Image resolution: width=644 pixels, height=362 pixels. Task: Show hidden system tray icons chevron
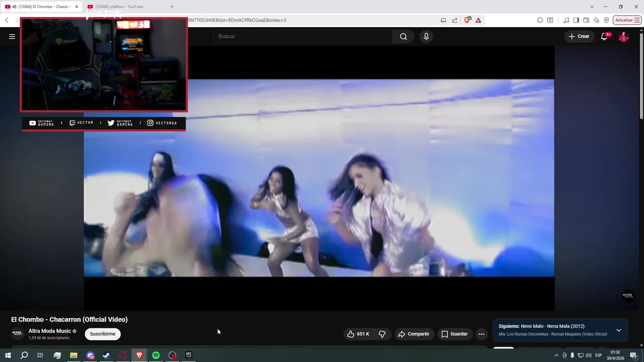556,355
